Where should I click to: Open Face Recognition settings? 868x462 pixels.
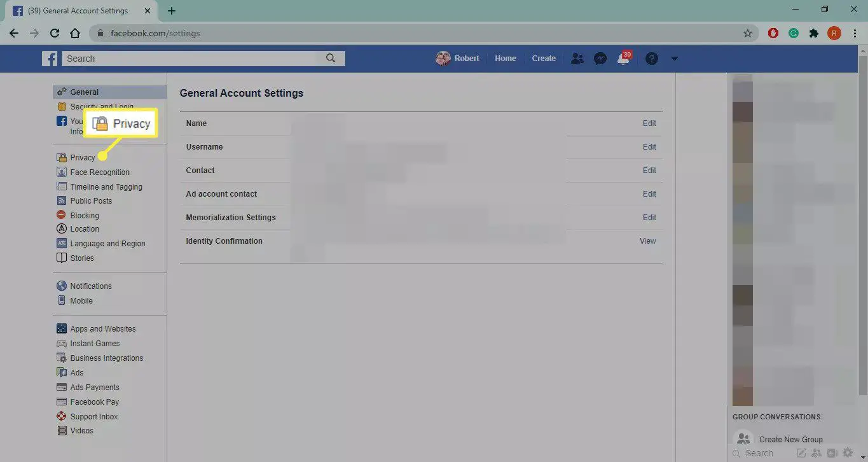click(100, 172)
